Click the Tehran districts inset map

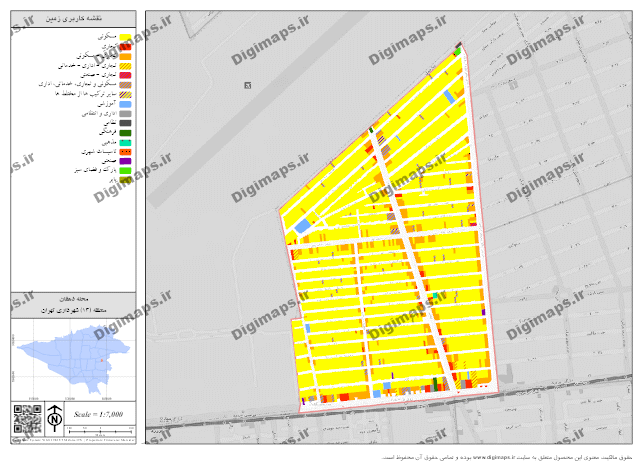(74, 359)
